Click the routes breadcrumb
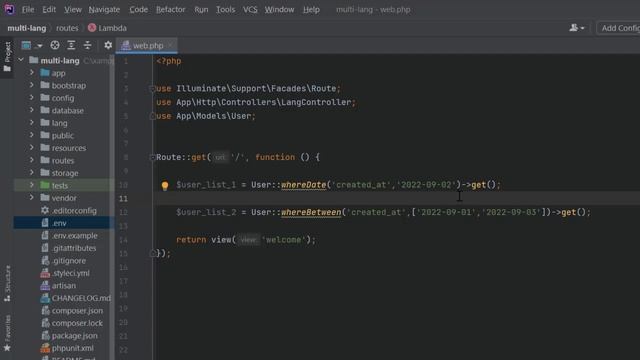The width and height of the screenshot is (640, 360). [x=67, y=28]
